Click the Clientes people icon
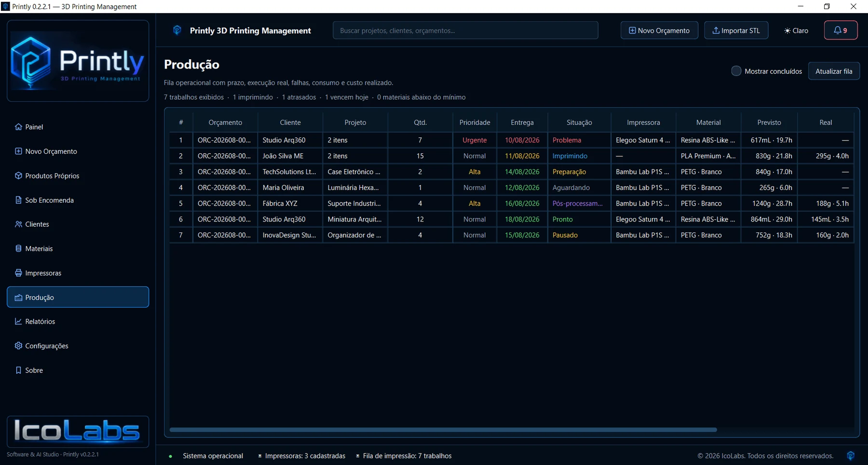 tap(18, 224)
